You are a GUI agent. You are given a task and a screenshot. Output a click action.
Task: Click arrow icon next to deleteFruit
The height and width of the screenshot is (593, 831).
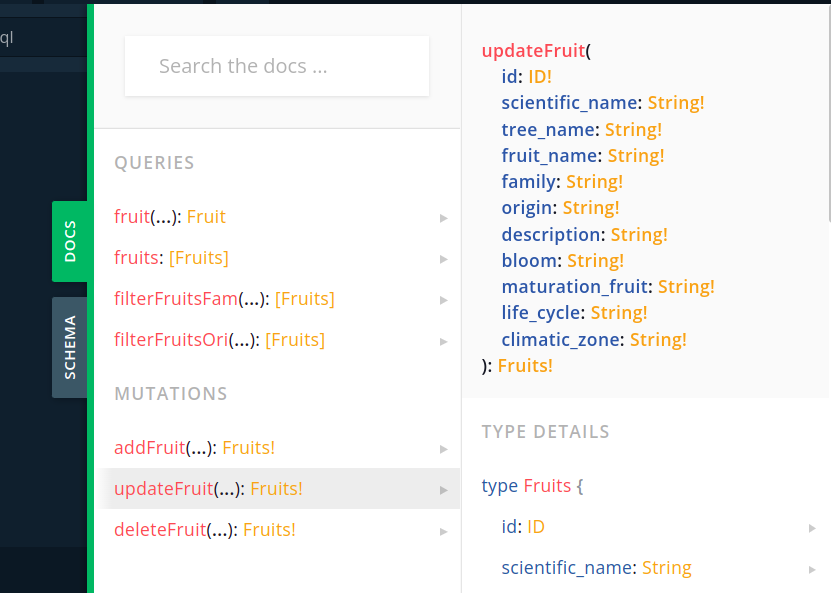pyautogui.click(x=443, y=531)
